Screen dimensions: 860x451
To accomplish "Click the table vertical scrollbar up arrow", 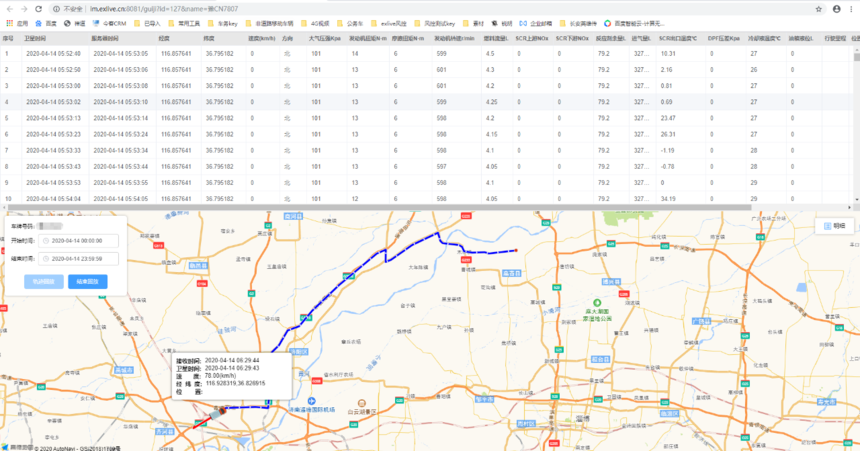I will coord(856,50).
